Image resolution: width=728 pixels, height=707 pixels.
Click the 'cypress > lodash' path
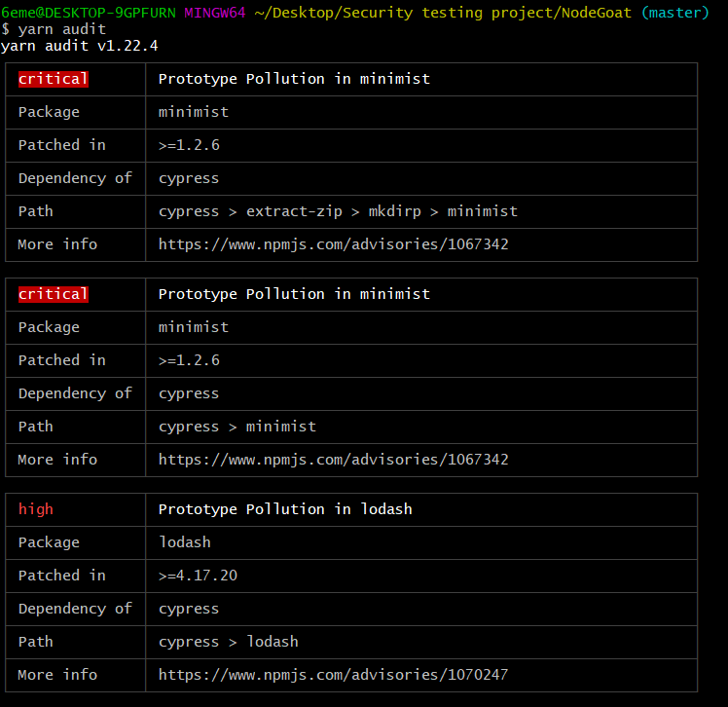click(229, 642)
